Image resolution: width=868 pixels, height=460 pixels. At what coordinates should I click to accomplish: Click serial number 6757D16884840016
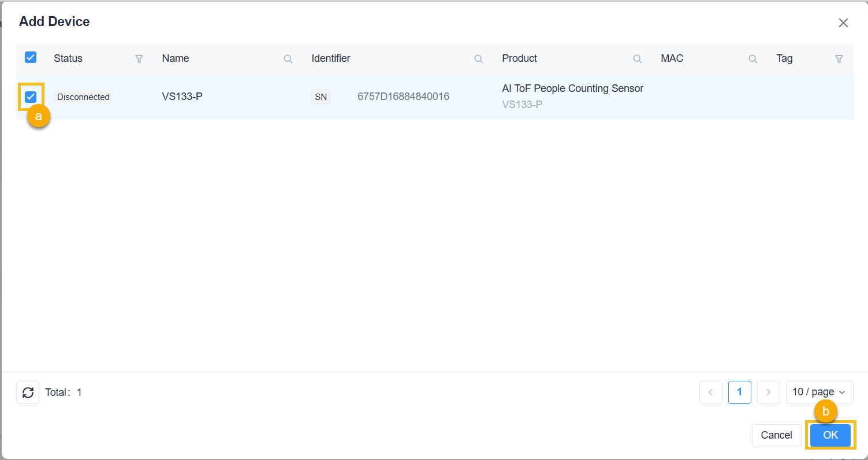click(403, 97)
